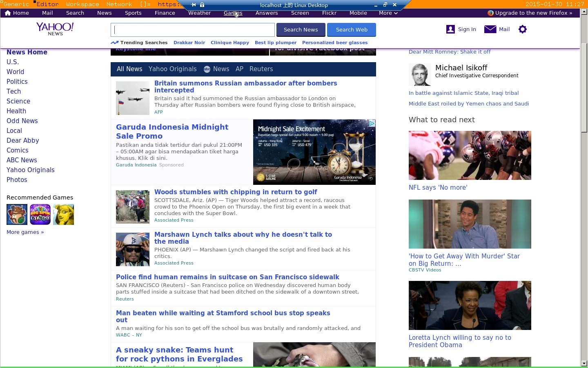This screenshot has width=588, height=368.
Task: Open the Big Spin Bingo game icon
Action: tap(40, 214)
